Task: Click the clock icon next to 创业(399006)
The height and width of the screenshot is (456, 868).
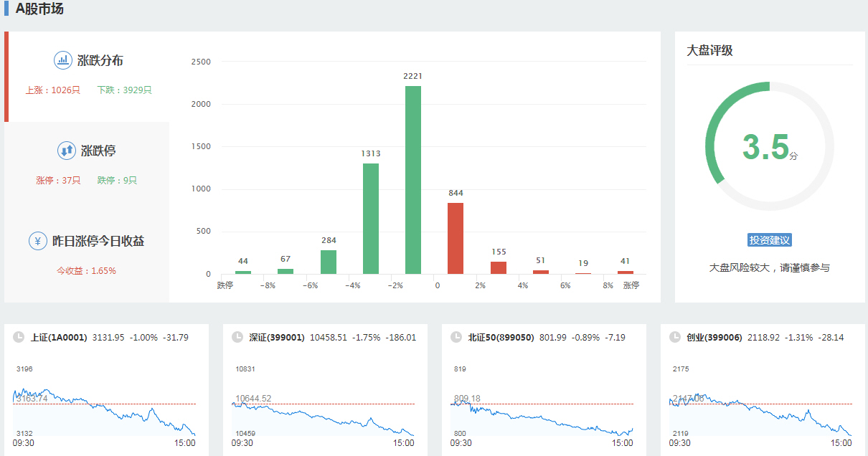Action: tap(674, 337)
